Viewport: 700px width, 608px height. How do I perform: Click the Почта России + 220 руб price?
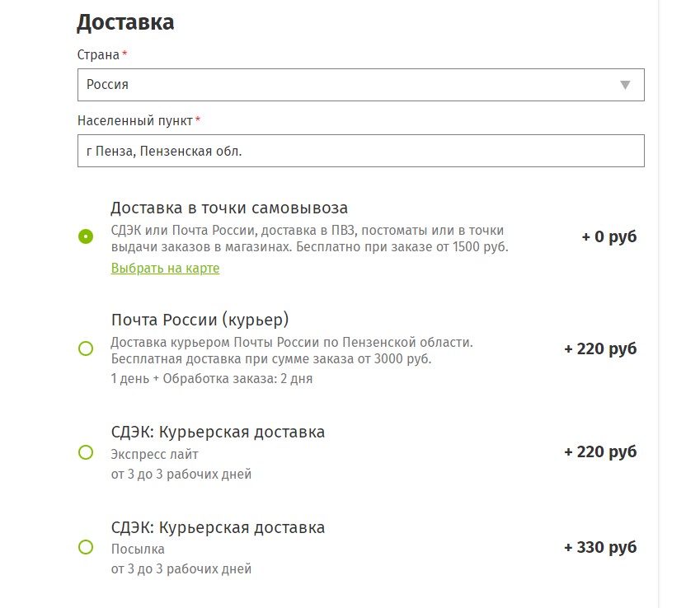click(x=600, y=348)
